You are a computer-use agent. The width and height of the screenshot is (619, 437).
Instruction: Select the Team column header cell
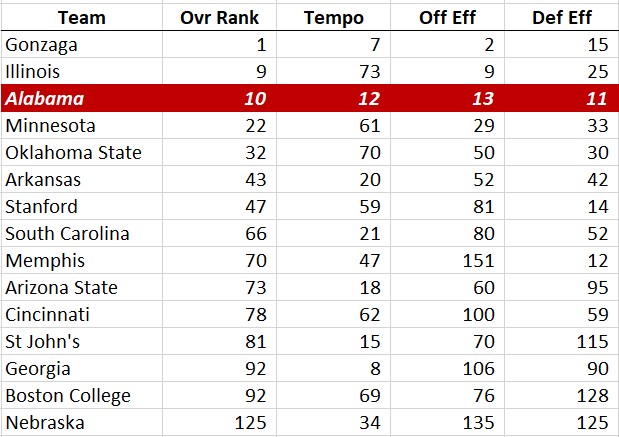click(82, 17)
